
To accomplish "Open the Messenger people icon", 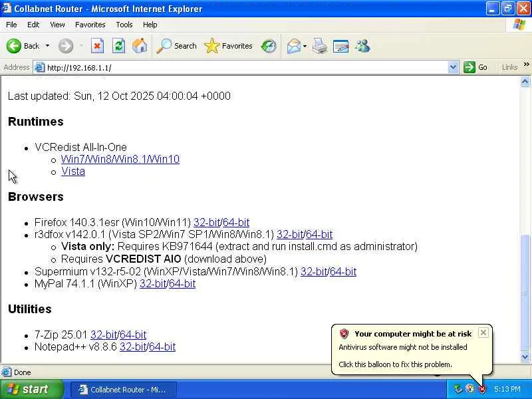I will [x=362, y=46].
